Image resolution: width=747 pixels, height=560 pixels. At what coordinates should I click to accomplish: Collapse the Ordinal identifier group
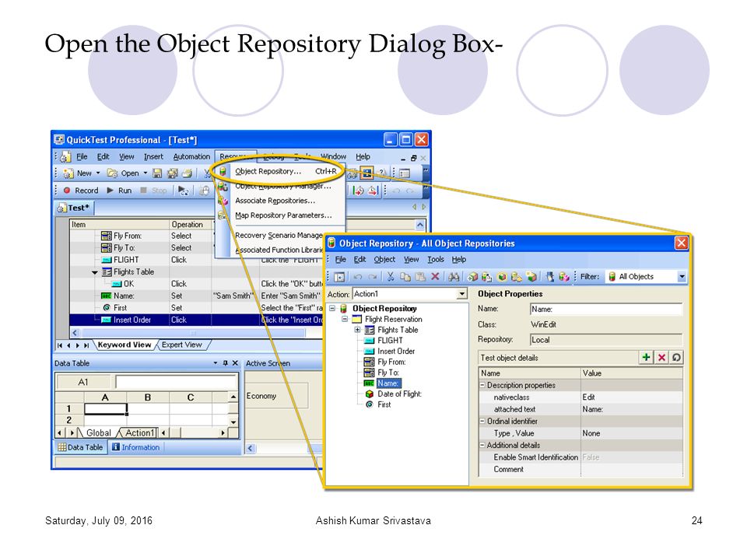coord(482,421)
